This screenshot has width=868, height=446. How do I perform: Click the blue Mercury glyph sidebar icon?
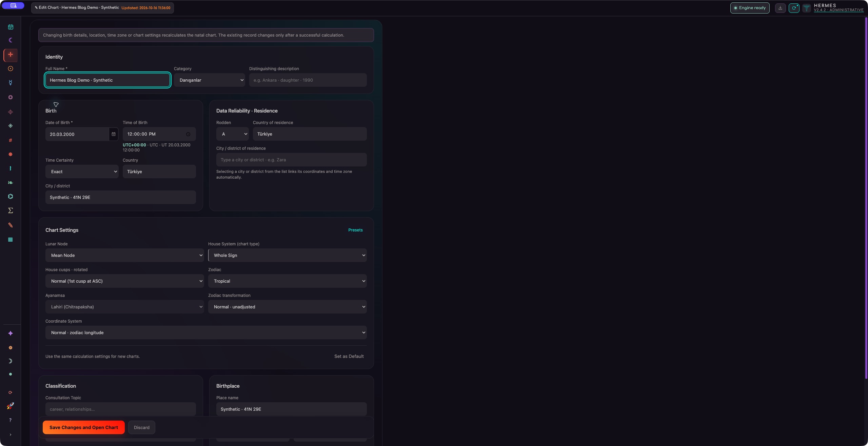11,83
